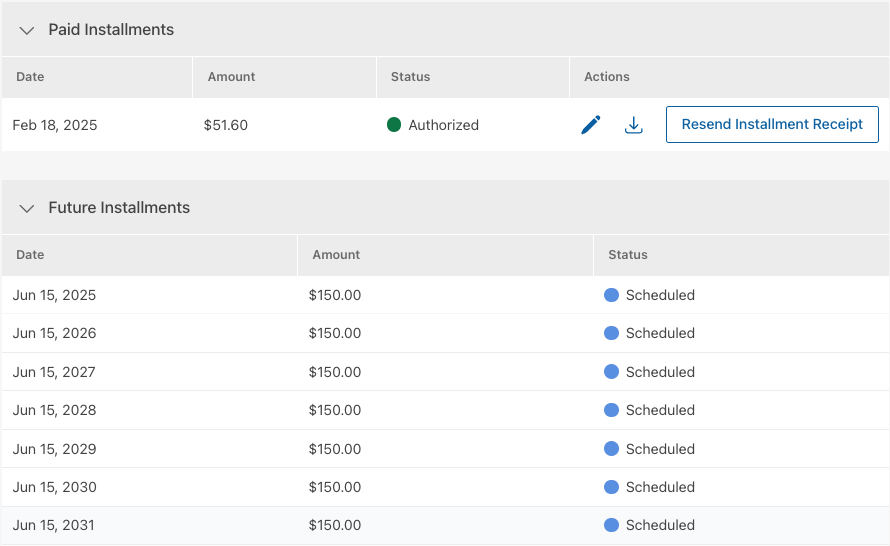
Task: Select the Jun 15, 2026 date cell
Action: point(54,333)
